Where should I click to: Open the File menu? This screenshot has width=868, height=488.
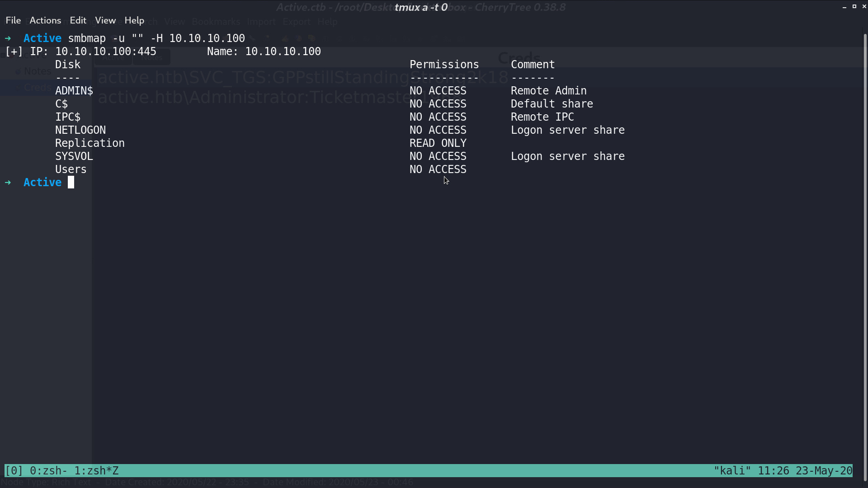pos(13,20)
